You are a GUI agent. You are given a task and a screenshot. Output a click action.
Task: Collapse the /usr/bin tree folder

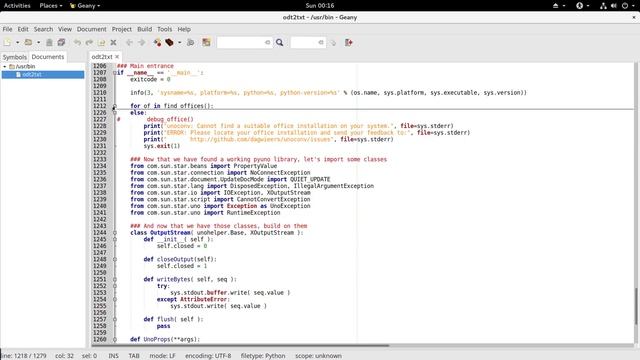click(4, 66)
